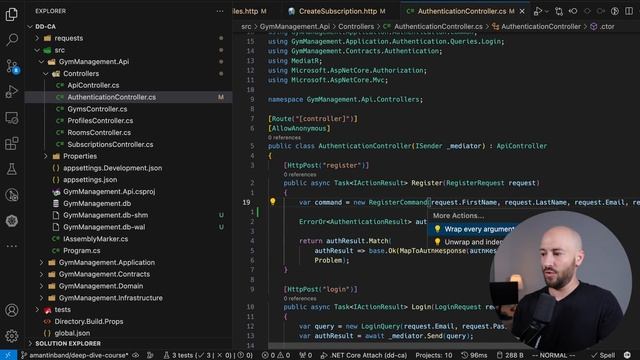Click the remote window indicator in status bar
The image size is (640, 360).
point(8,355)
